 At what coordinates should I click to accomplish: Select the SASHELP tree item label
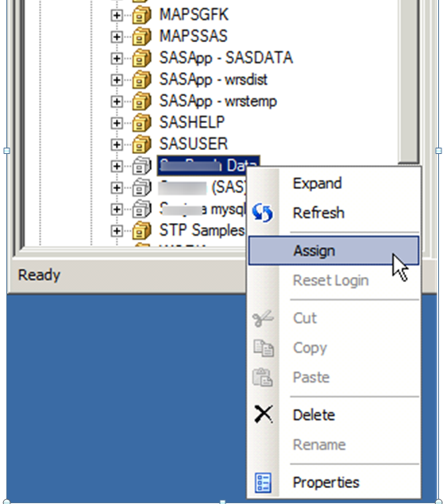[192, 122]
